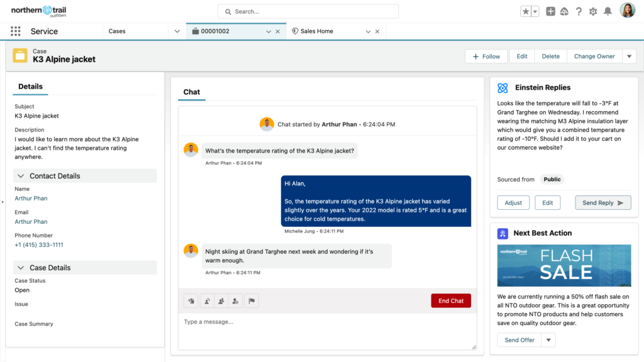Screen dimensions: 644x362
Task: Collapse the Case Details section
Action: tap(21, 268)
